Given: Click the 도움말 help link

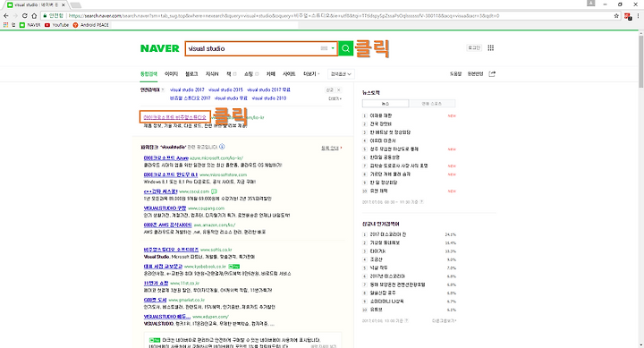Looking at the screenshot, I should click(x=455, y=74).
